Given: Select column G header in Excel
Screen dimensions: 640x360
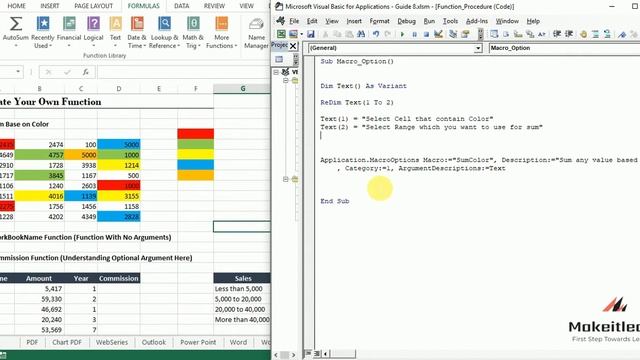Looking at the screenshot, I should tap(242, 89).
